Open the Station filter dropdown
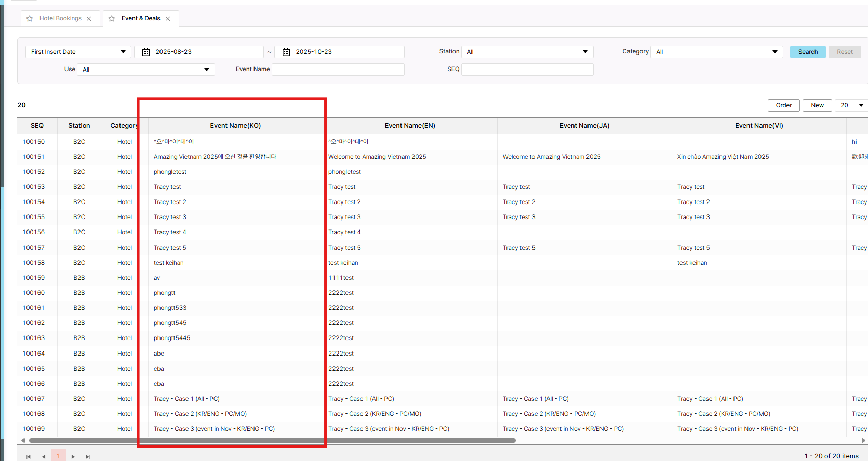The image size is (868, 461). pos(585,52)
